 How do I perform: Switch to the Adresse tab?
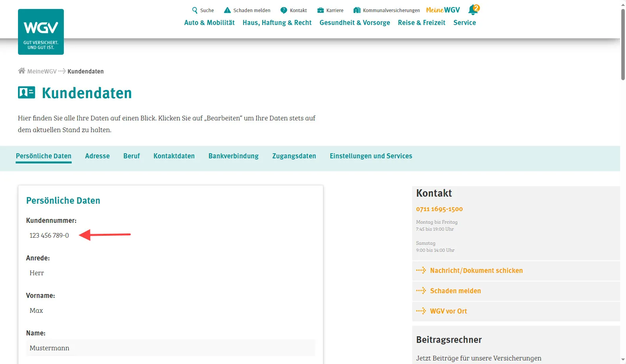[97, 156]
